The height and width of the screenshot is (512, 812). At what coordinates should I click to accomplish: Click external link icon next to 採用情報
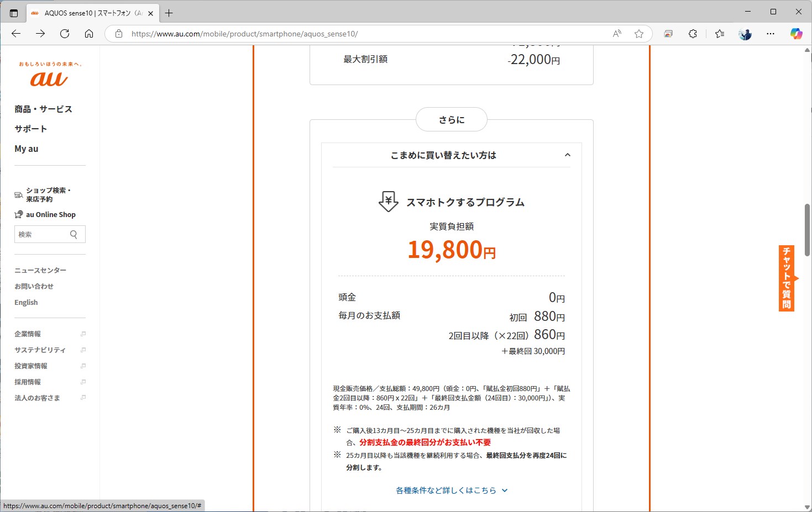[83, 382]
